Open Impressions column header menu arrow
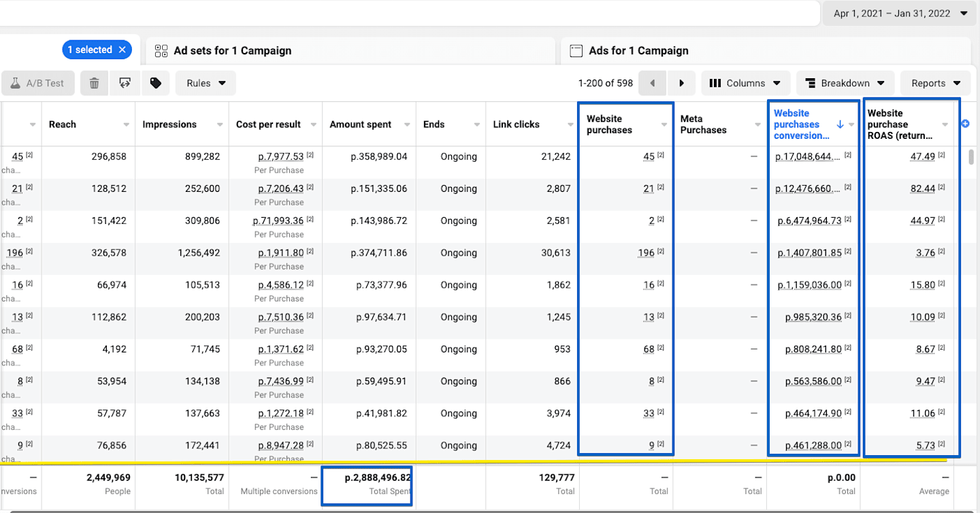Viewport: 980px width, 513px height. 220,125
